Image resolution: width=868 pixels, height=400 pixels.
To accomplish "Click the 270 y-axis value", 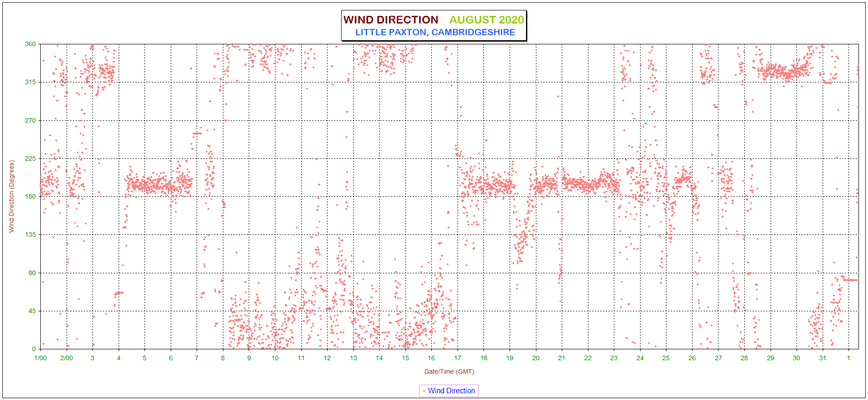I will point(30,120).
